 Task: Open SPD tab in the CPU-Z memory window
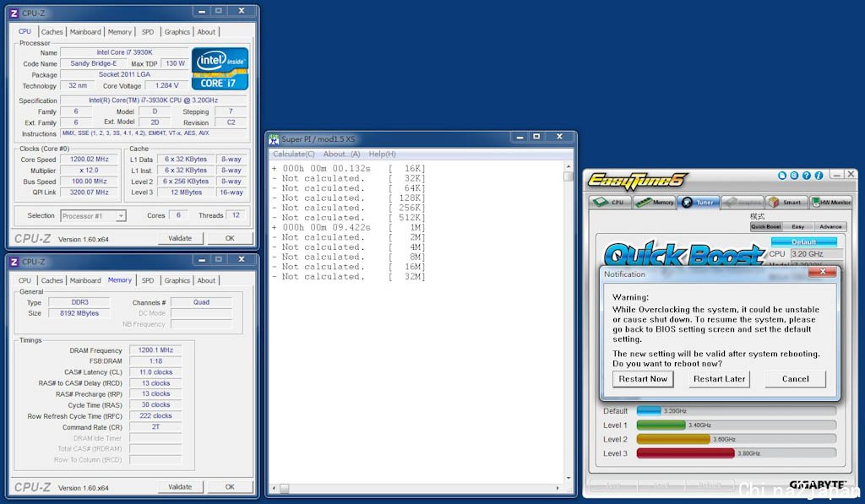148,280
